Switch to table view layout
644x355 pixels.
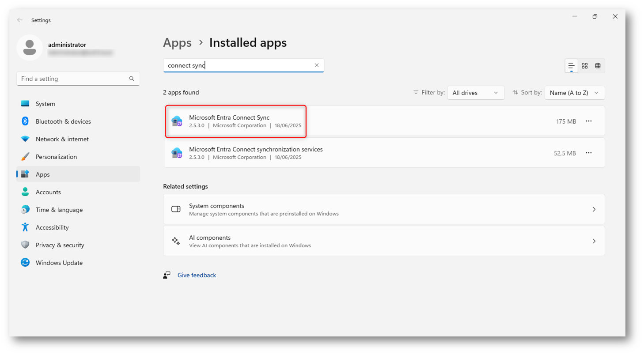point(598,66)
